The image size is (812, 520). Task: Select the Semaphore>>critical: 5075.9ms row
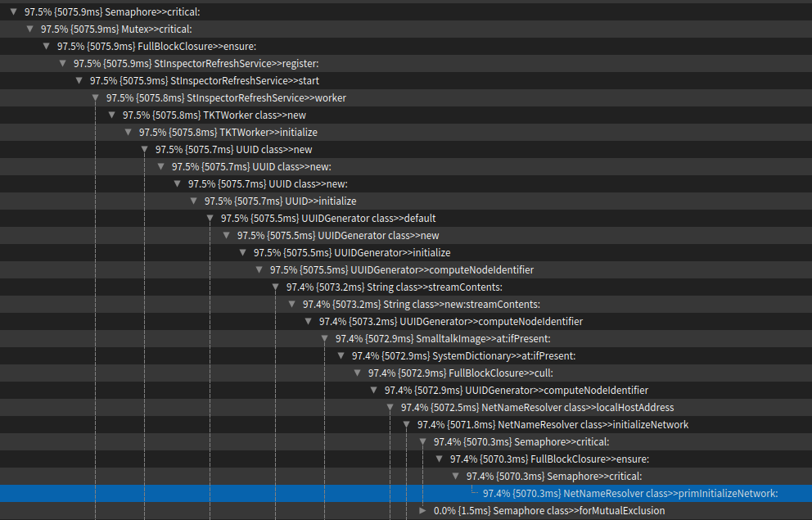(x=406, y=12)
